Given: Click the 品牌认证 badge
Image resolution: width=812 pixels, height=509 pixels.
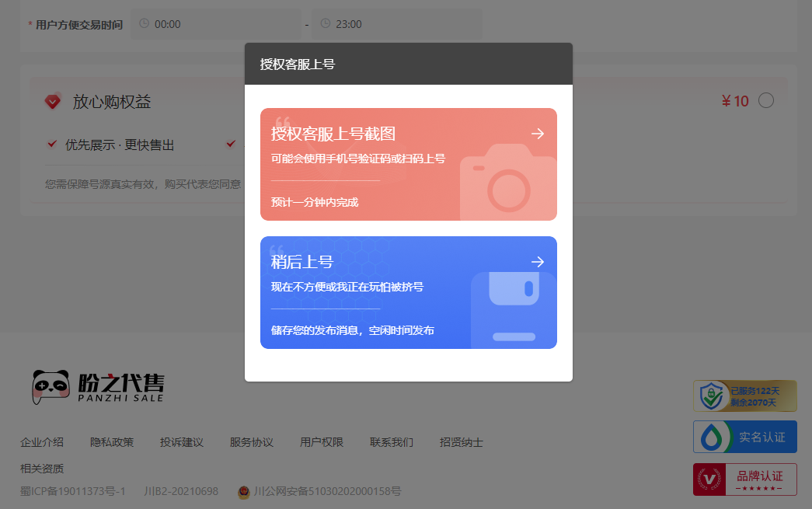Looking at the screenshot, I should 744,479.
